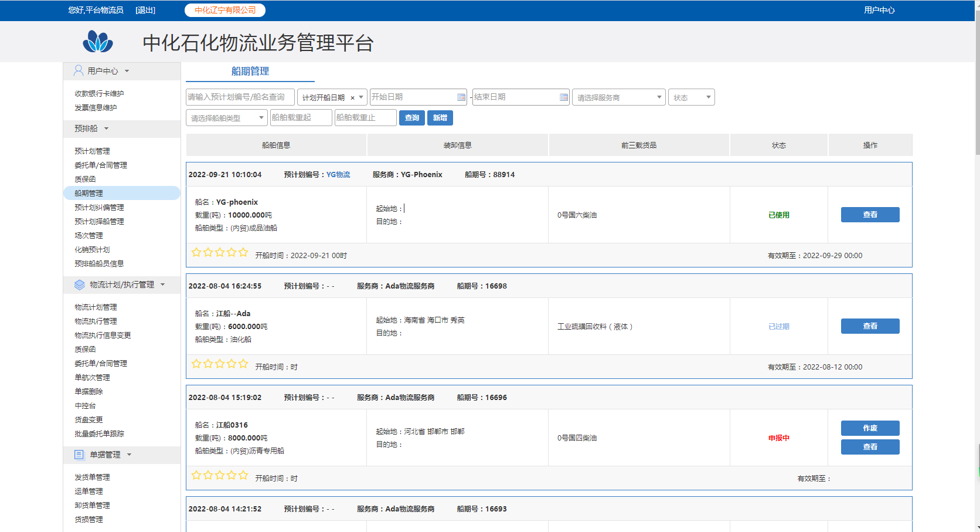This screenshot has height=532, width=980.
Task: Clear the 计划开船日期 selection with the x
Action: pos(352,98)
